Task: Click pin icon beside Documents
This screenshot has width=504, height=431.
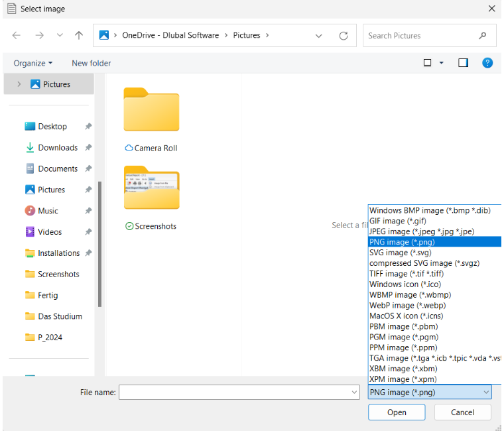Action: (x=88, y=168)
